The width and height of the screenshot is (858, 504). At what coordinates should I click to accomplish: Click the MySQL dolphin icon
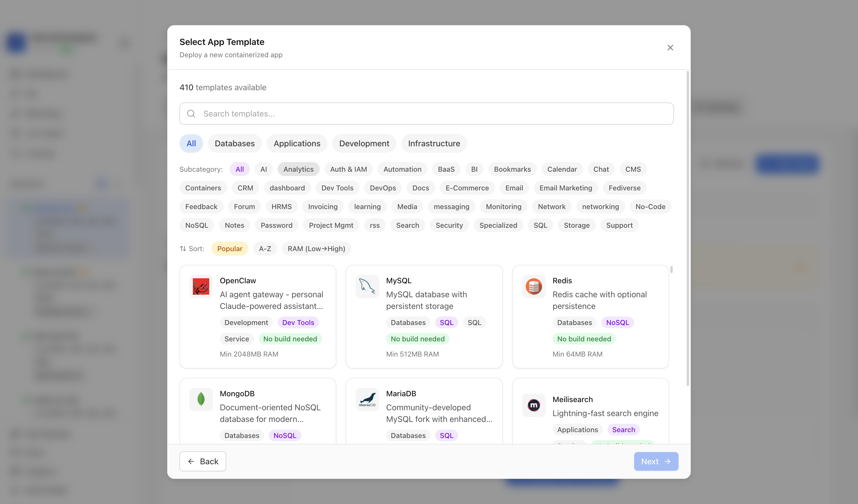click(x=367, y=286)
